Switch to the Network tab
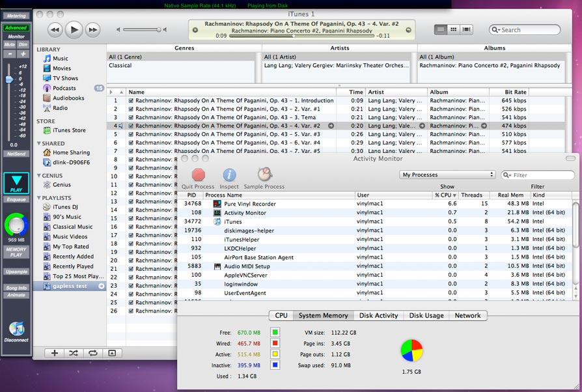 tap(467, 316)
